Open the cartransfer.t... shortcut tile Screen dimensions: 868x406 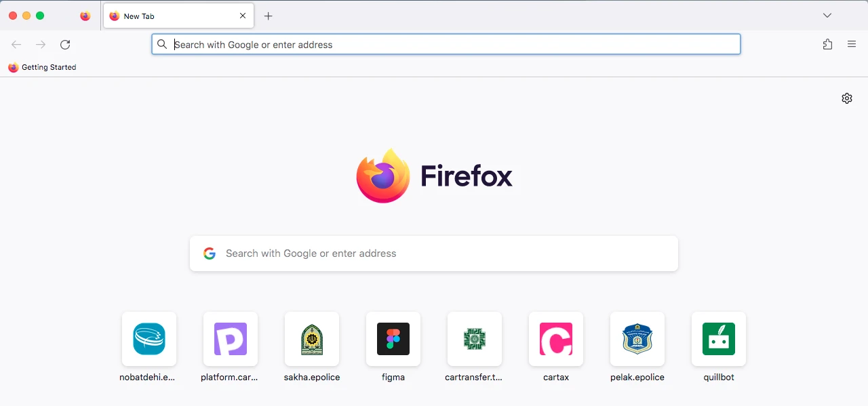click(475, 339)
